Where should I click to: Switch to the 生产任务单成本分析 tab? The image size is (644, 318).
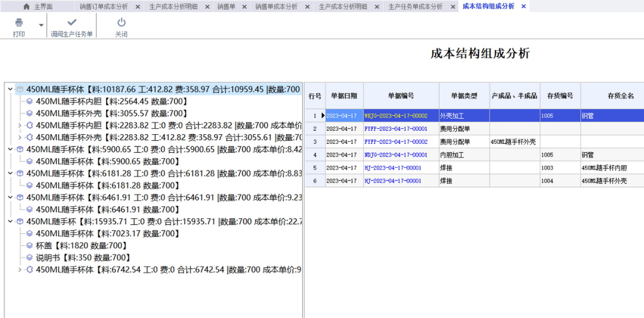[415, 7]
